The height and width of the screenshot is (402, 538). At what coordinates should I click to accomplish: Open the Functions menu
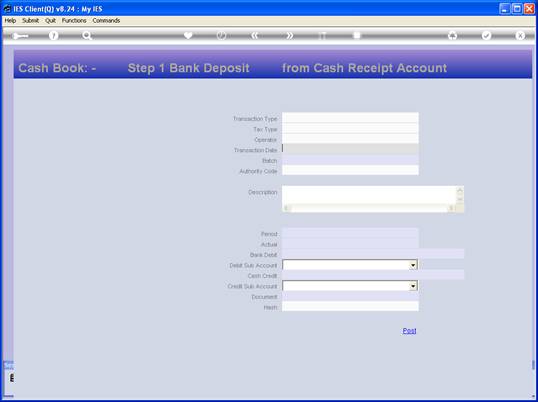[x=74, y=21]
